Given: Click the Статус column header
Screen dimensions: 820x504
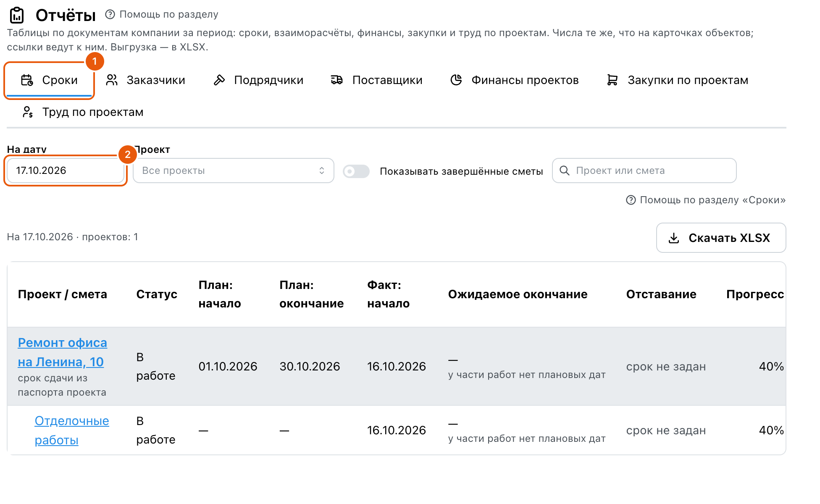Looking at the screenshot, I should coord(157,294).
